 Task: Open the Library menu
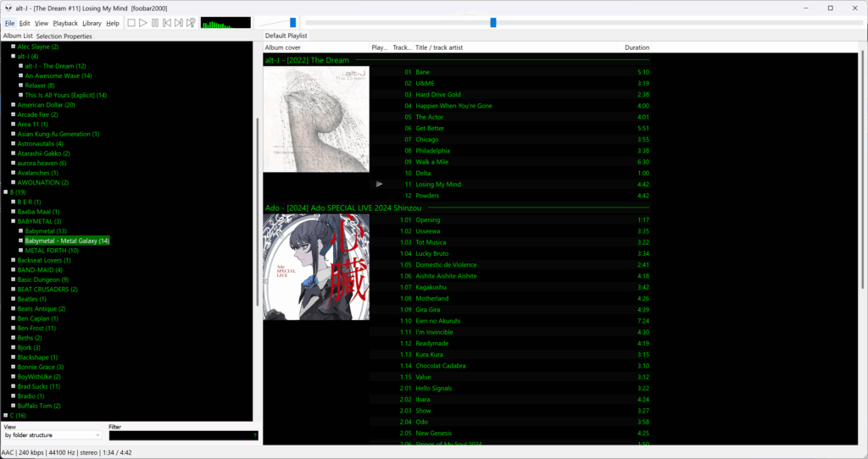point(92,23)
